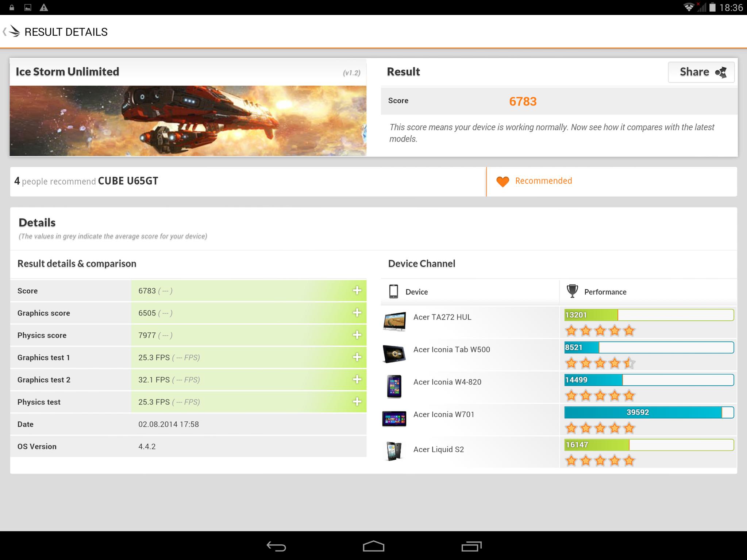Click the Share button
The height and width of the screenshot is (560, 747).
(701, 72)
